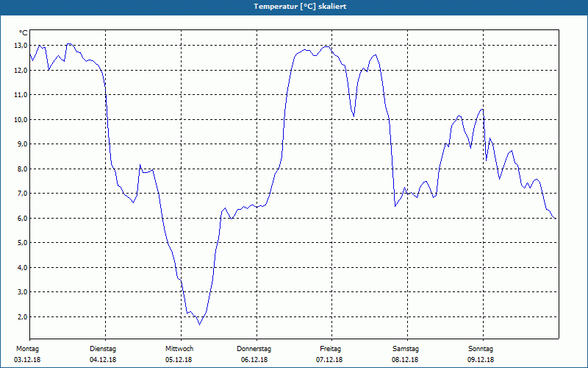Click the Freitag day label

[330, 349]
